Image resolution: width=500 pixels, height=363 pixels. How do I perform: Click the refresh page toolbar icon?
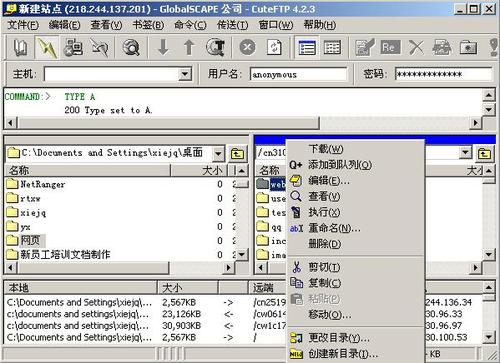274,47
